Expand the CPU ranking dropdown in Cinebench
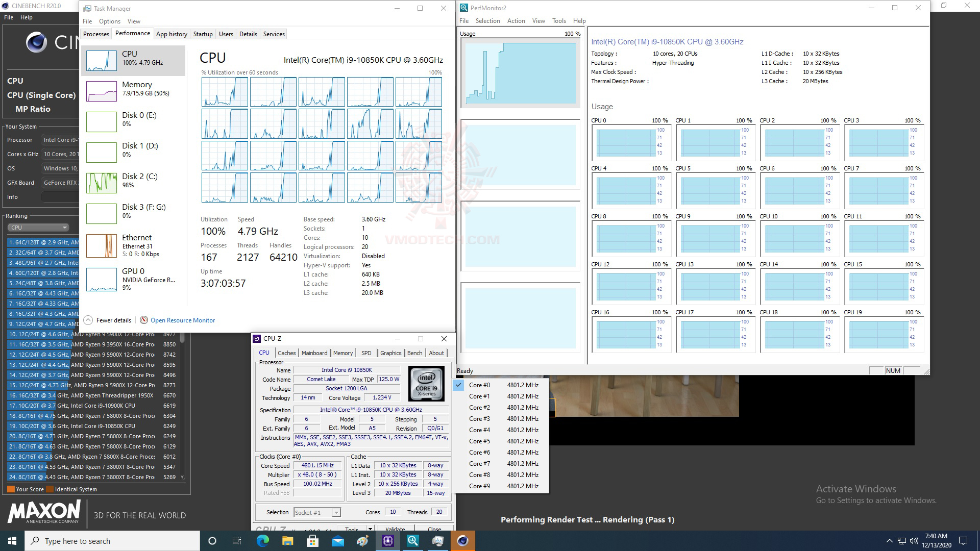This screenshot has height=551, width=980. (x=38, y=228)
